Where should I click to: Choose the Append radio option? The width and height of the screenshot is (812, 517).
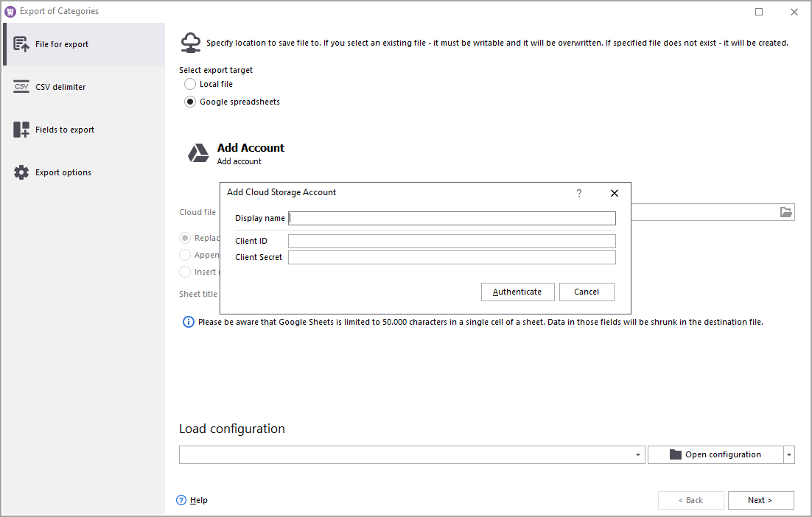[184, 254]
